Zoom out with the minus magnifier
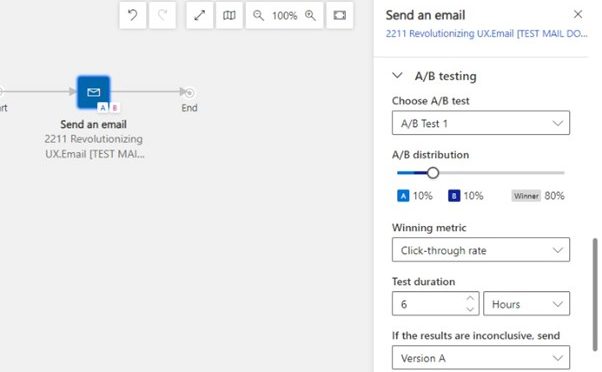 tap(258, 15)
